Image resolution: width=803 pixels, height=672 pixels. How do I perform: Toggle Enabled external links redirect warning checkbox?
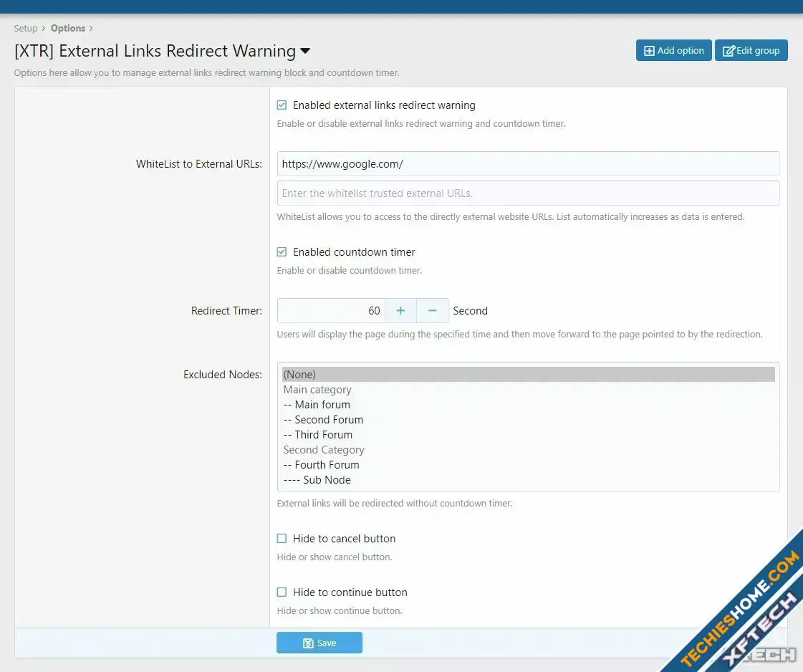click(x=282, y=105)
